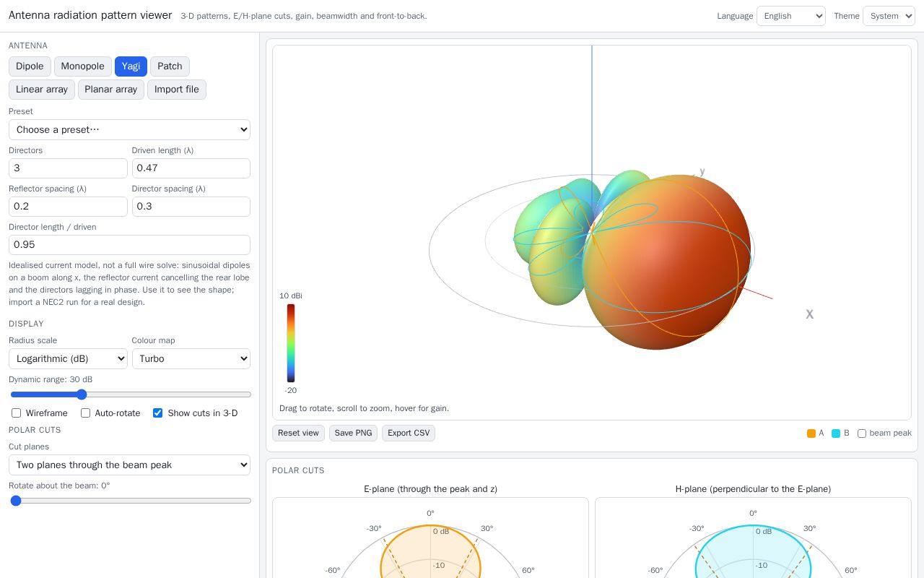Click the Reset view button
The image size is (924, 578).
tap(298, 433)
